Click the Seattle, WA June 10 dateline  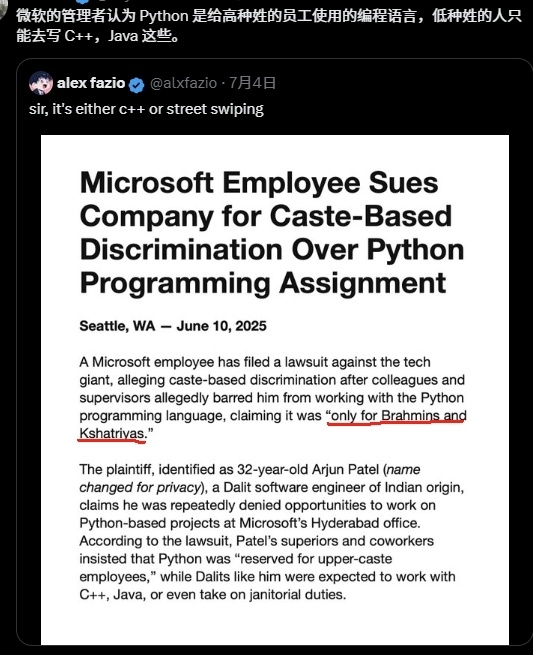tap(173, 326)
